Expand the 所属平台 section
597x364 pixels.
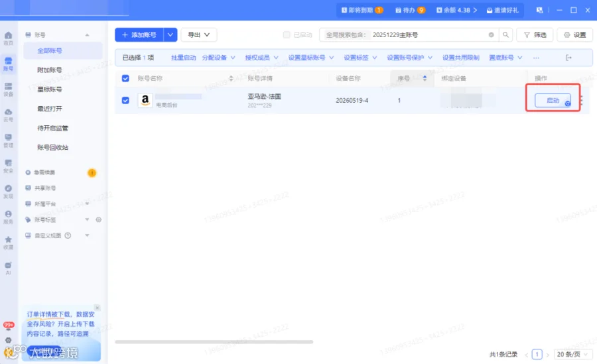click(x=87, y=204)
